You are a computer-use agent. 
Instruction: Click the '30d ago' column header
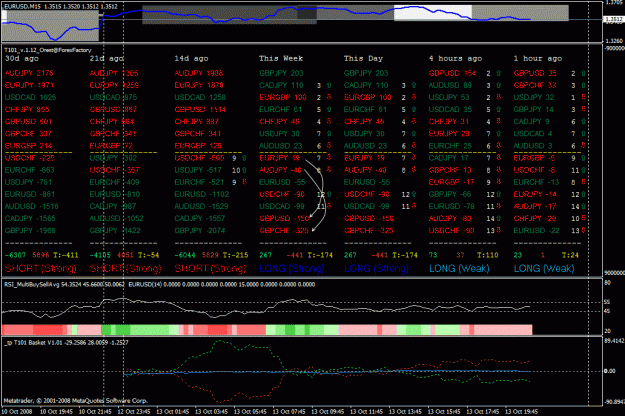(x=22, y=58)
